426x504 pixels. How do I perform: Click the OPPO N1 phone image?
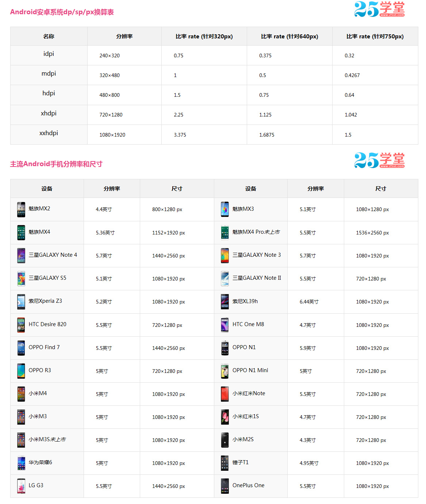225,348
